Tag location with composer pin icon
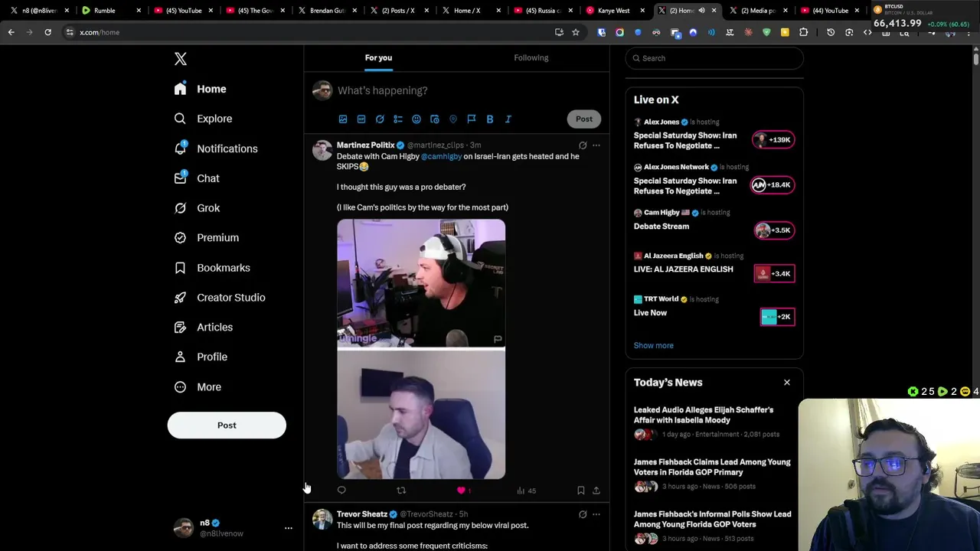This screenshot has width=980, height=551. (453, 119)
